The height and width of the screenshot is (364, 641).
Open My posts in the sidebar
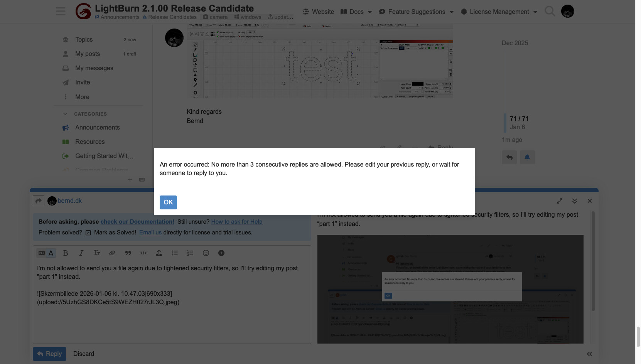[x=88, y=54]
